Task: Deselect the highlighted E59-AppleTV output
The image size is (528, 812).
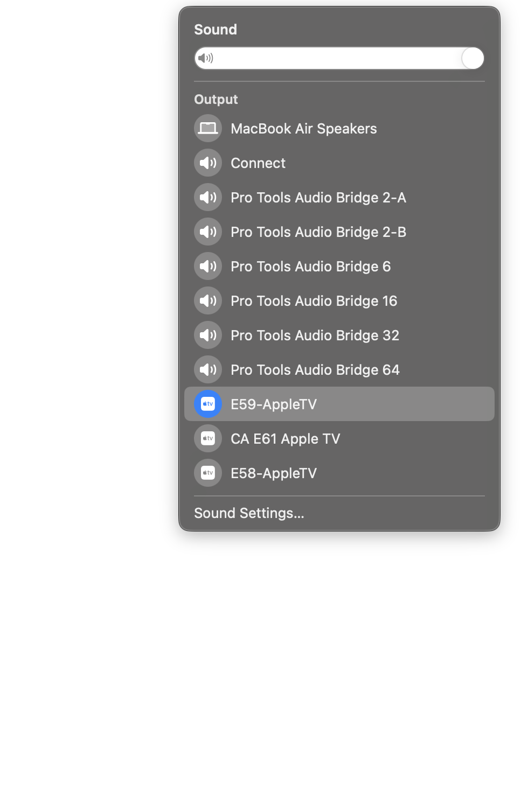Action: coord(339,404)
